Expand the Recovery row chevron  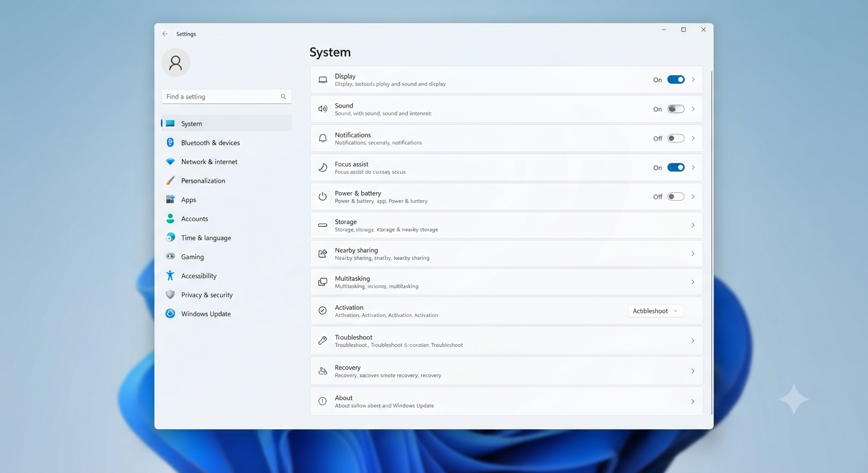coord(693,371)
